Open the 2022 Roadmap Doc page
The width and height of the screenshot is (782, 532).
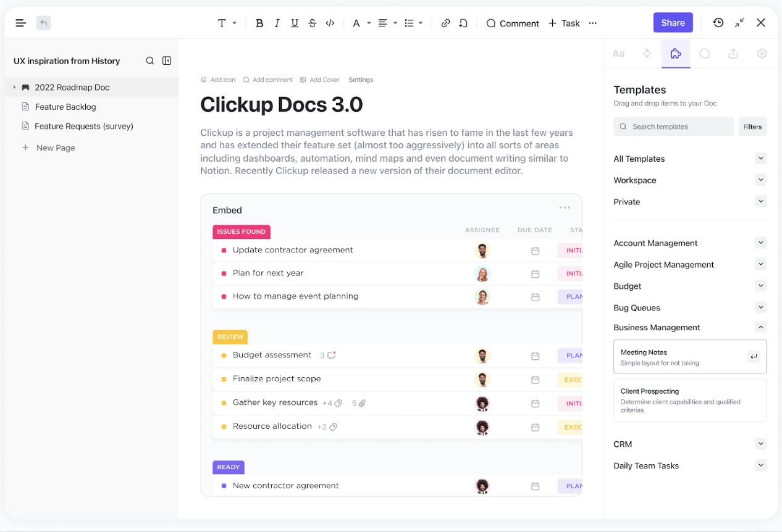(x=72, y=87)
